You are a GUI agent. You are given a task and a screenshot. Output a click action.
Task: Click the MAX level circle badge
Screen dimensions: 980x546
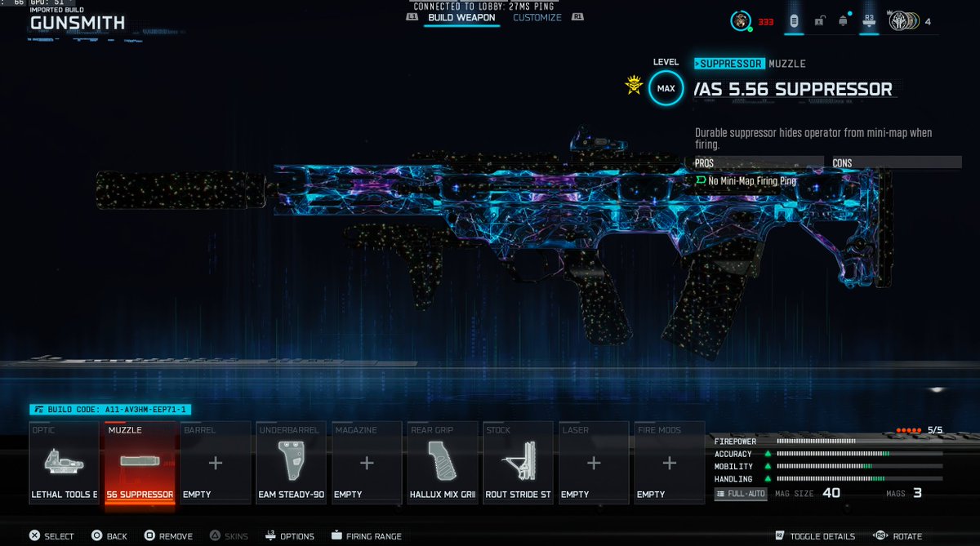(666, 88)
